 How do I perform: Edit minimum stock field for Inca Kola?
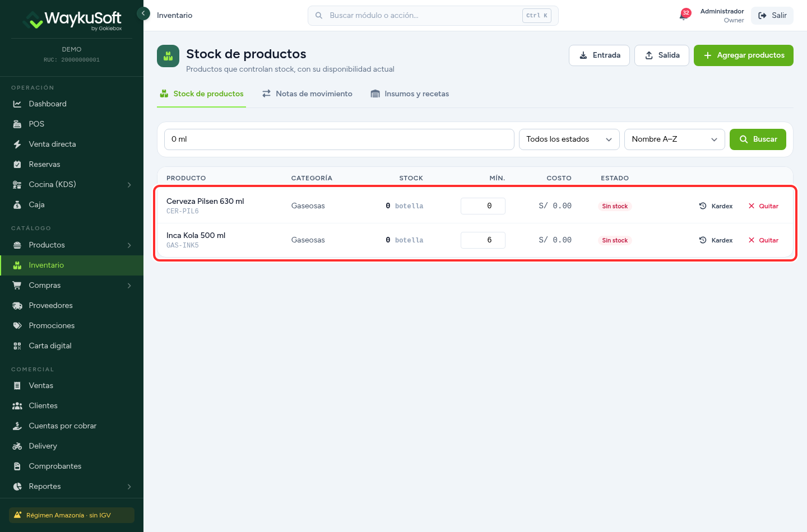[483, 240]
